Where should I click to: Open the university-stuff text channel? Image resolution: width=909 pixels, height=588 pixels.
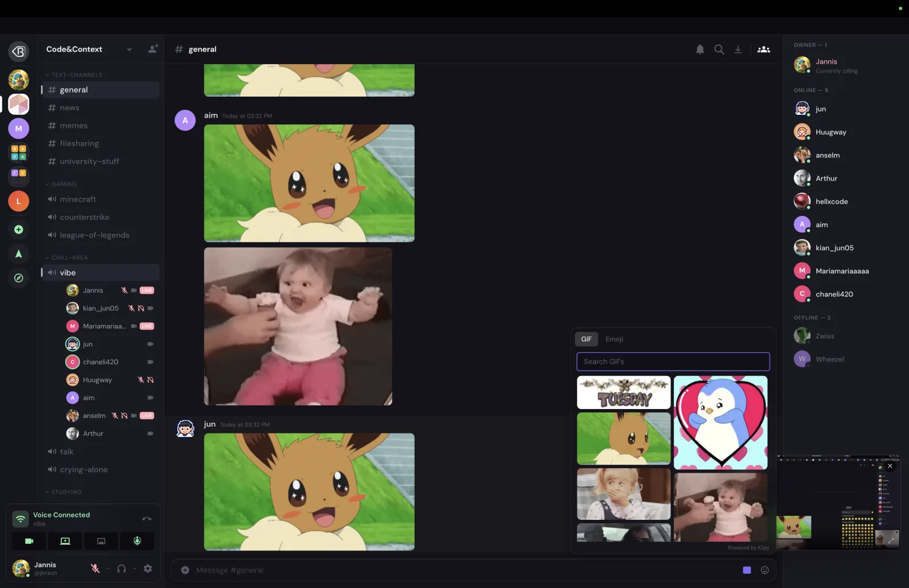[101, 161]
